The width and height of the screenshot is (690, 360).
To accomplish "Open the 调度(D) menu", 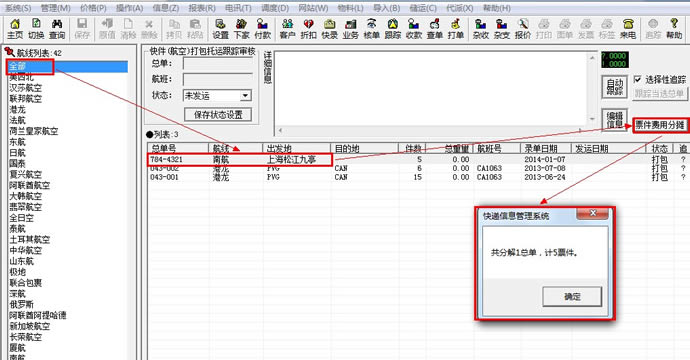I will click(275, 8).
